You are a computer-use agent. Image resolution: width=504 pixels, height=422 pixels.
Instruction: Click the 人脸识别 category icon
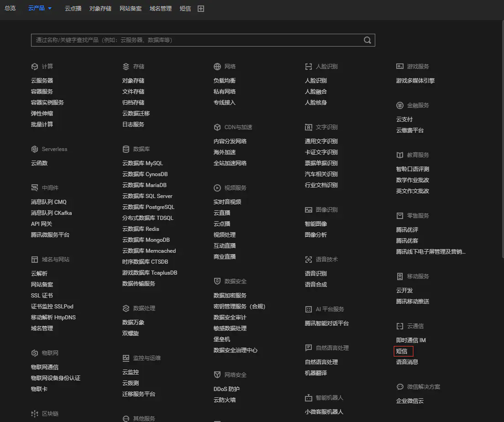point(309,67)
